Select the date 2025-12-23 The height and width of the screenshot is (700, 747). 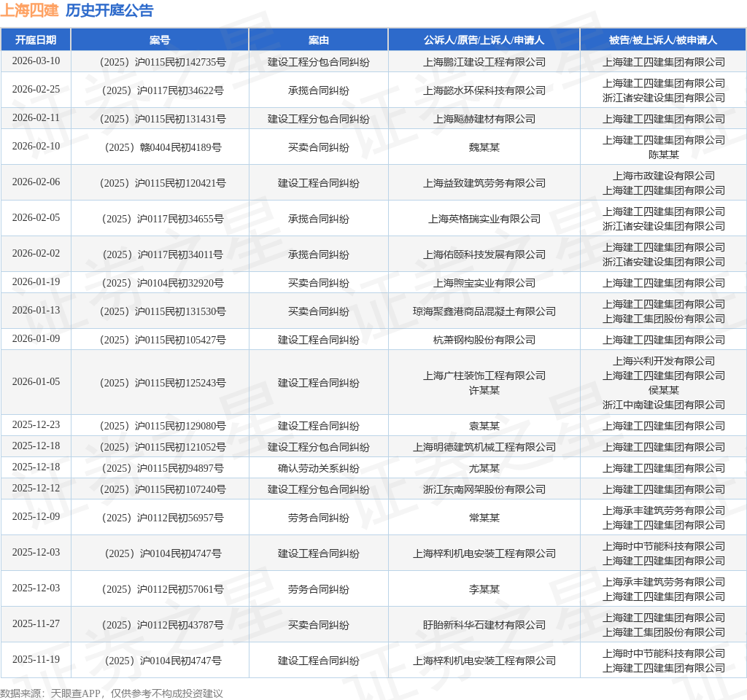point(36,425)
